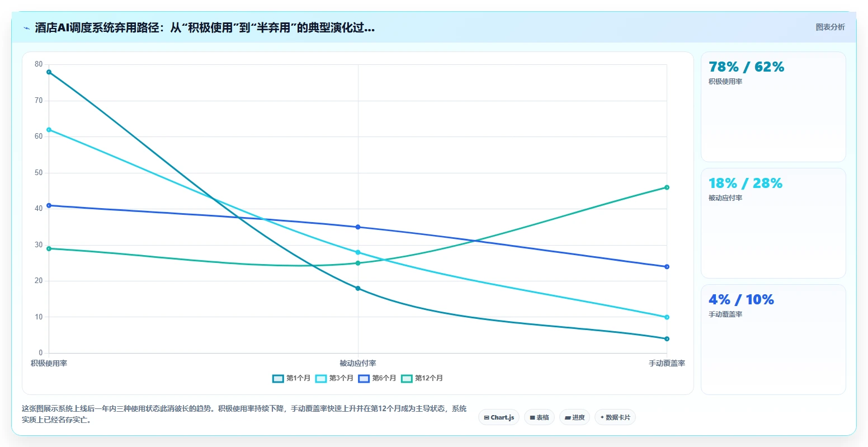
Task: Click the 进度 tag button
Action: (574, 417)
